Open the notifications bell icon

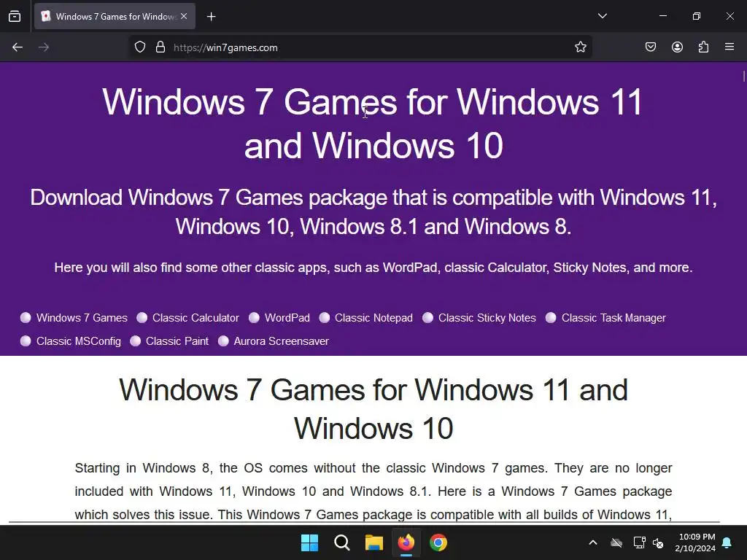click(727, 542)
